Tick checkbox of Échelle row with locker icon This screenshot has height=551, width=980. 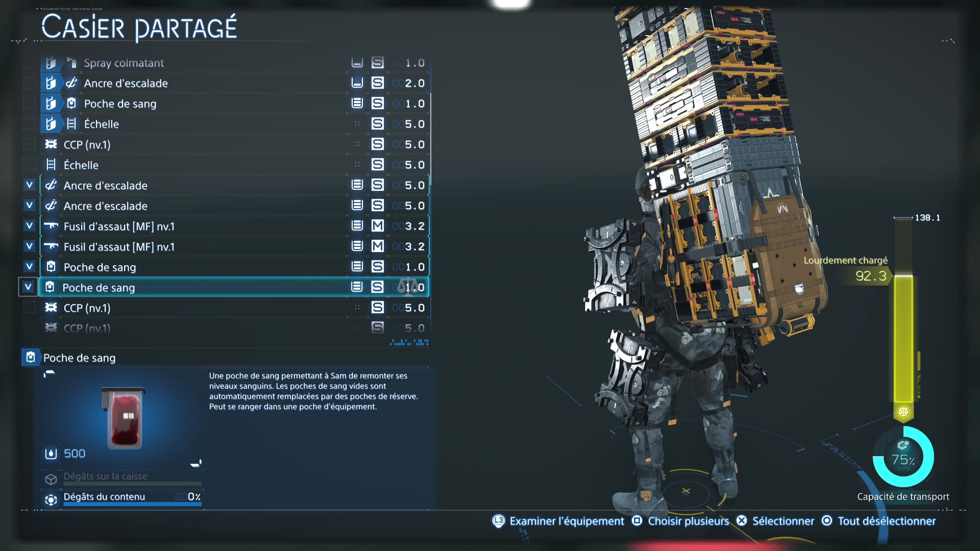30,124
